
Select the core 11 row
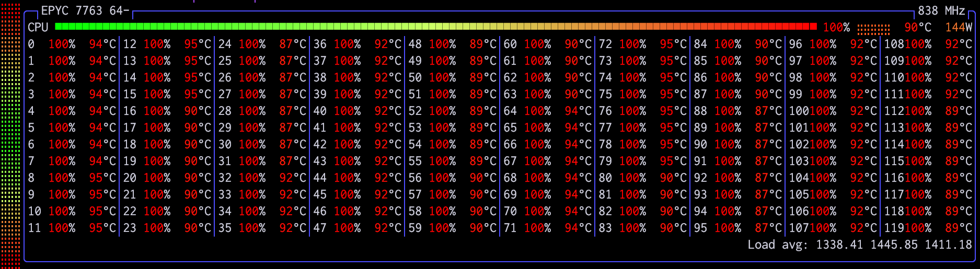coord(72,228)
